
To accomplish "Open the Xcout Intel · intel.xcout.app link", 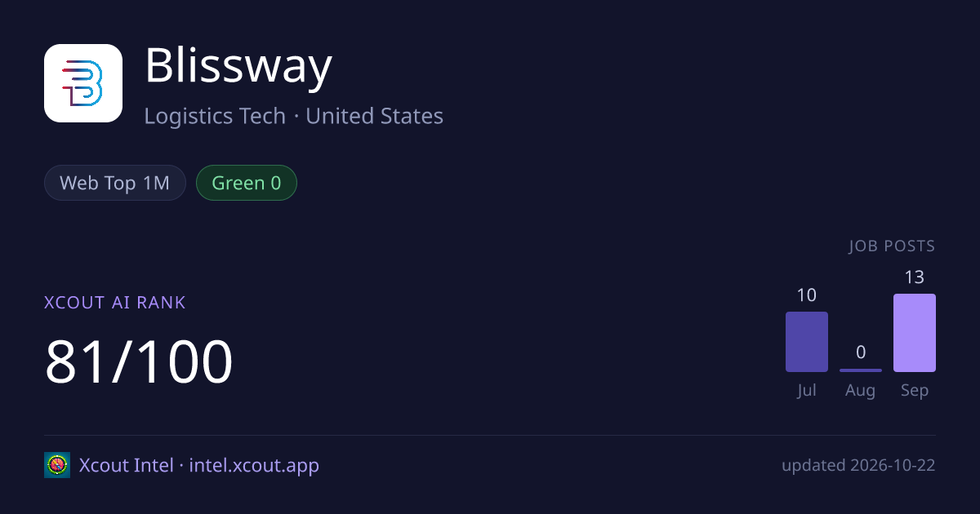I will (199, 465).
